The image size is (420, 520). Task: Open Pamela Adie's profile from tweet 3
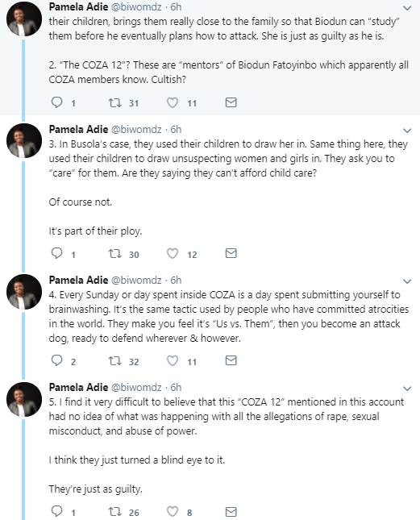click(x=78, y=129)
